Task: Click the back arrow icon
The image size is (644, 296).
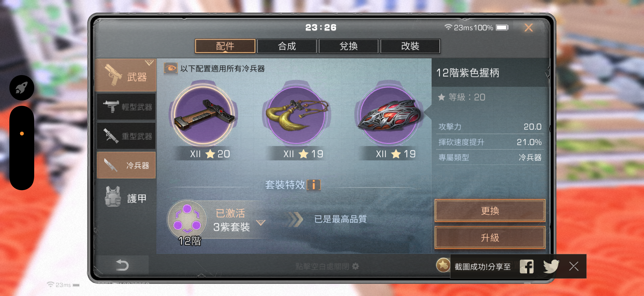Action: pos(122,265)
